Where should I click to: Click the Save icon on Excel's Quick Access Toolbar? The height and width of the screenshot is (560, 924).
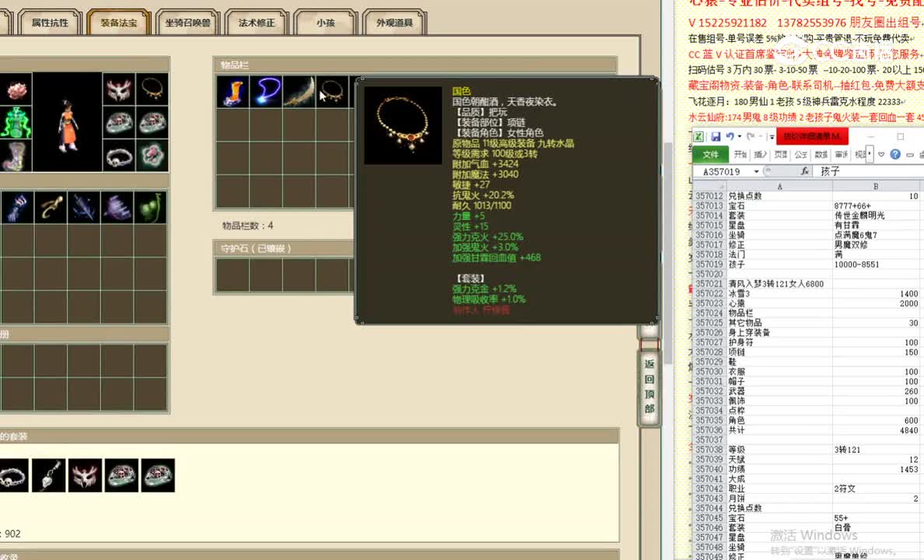pyautogui.click(x=716, y=136)
